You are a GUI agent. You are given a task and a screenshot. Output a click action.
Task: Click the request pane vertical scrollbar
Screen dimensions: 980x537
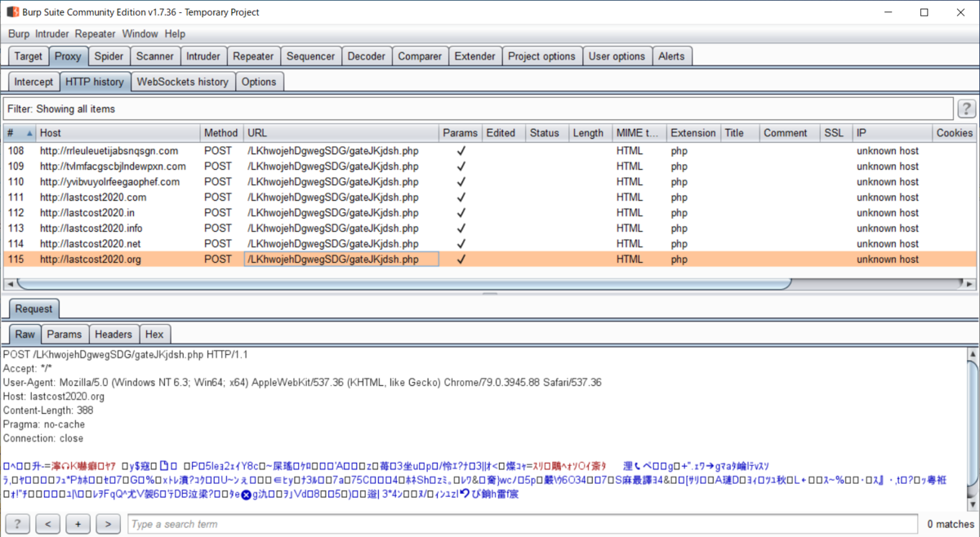971,428
